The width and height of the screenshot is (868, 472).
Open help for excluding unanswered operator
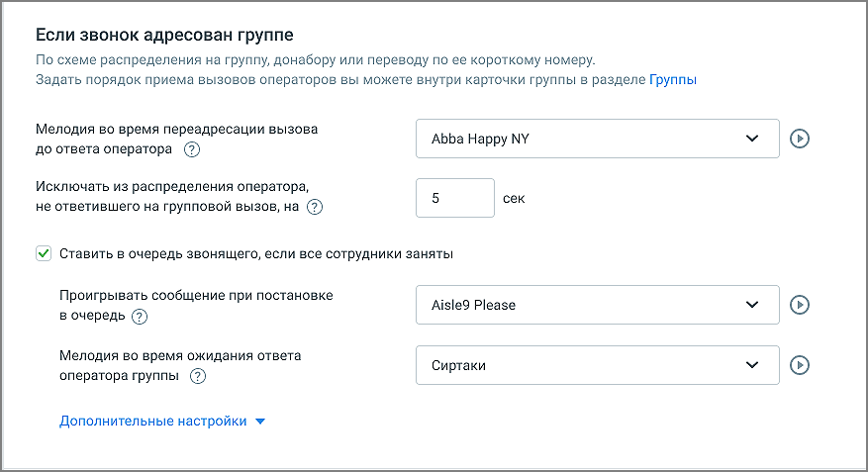pyautogui.click(x=315, y=207)
